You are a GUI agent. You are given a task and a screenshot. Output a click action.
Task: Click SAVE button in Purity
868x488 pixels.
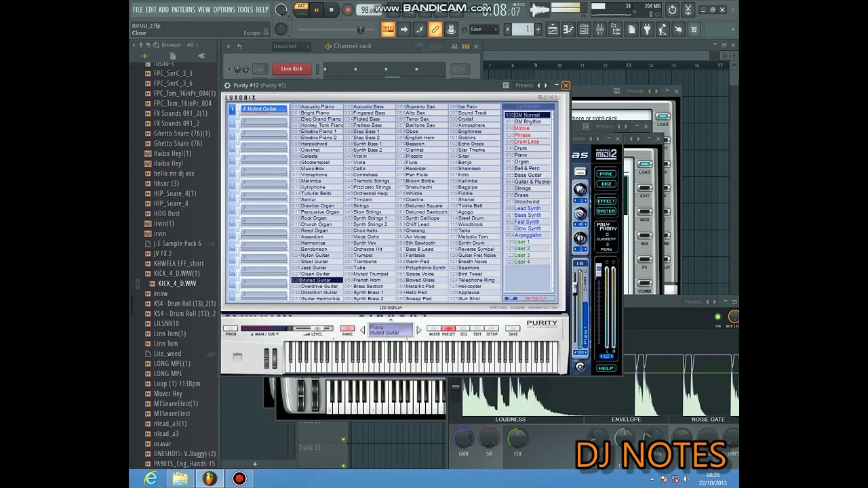tap(513, 329)
